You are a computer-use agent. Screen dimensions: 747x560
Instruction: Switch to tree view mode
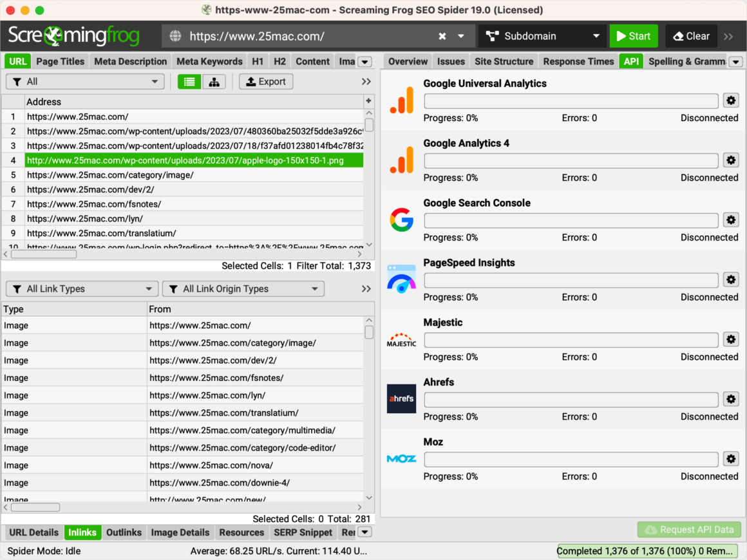214,82
